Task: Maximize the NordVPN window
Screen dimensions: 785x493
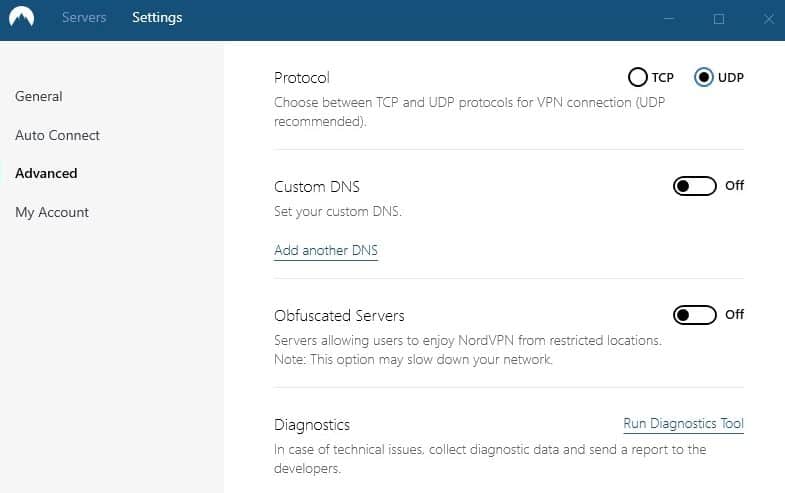Action: pos(719,19)
